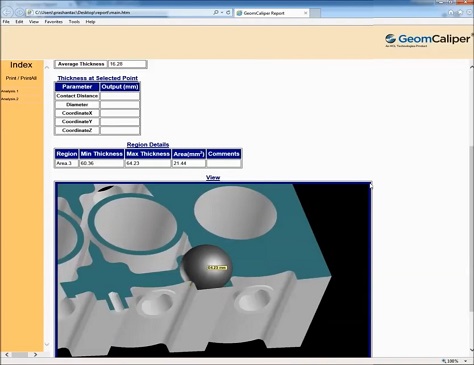Click the Print link in Index sidebar
The height and width of the screenshot is (365, 474).
point(11,78)
